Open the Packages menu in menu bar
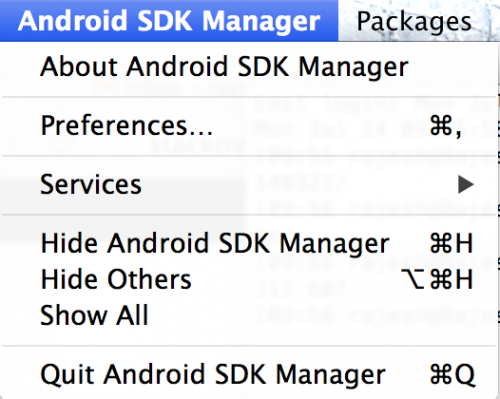The image size is (500, 399). point(414,21)
